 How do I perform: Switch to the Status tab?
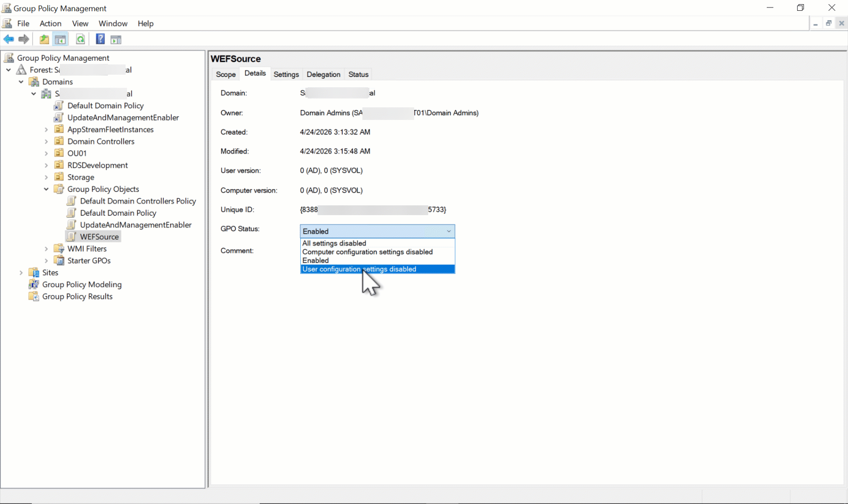[358, 74]
